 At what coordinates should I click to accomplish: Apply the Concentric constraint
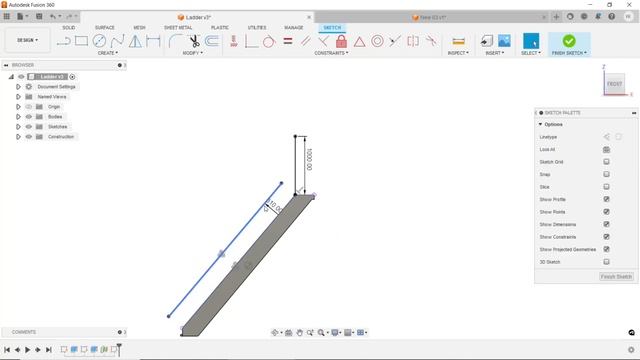[377, 41]
